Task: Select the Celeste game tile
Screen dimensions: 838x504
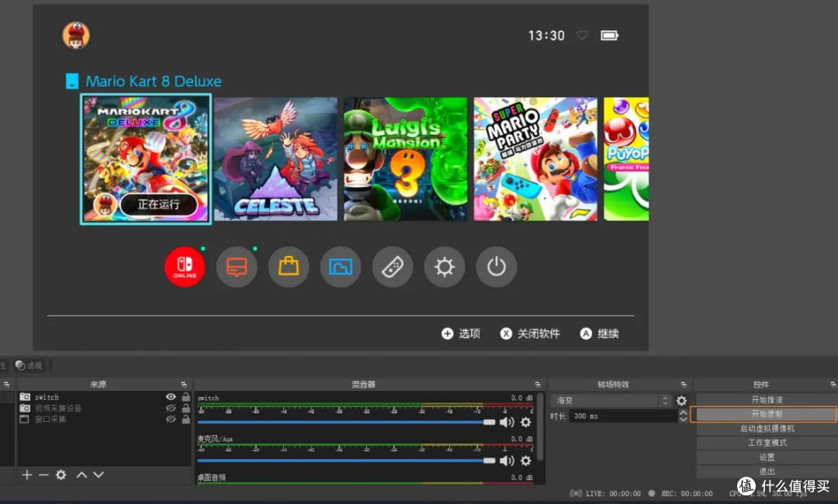Action: tap(275, 159)
